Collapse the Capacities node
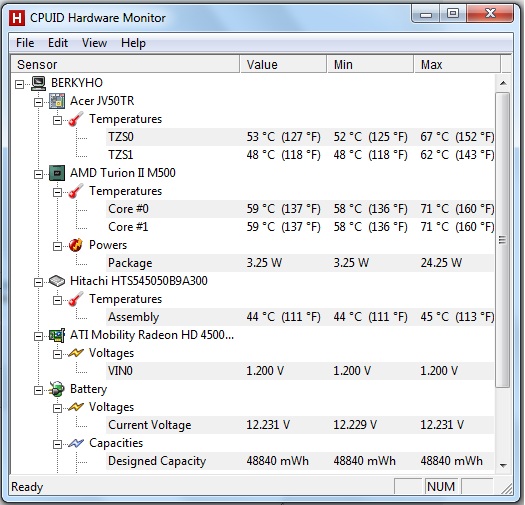Image resolution: width=525 pixels, height=505 pixels. [x=57, y=444]
